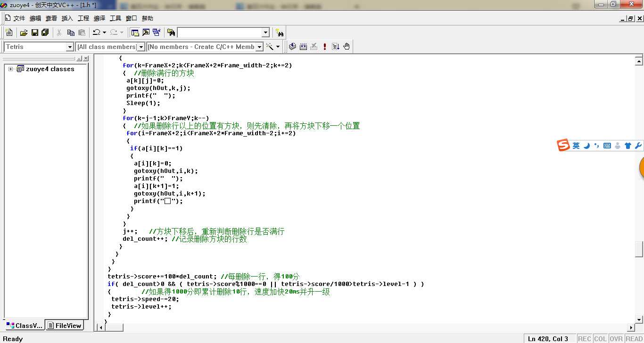Click the Undo arrow icon
Screen dimensions: 644x343
96,33
